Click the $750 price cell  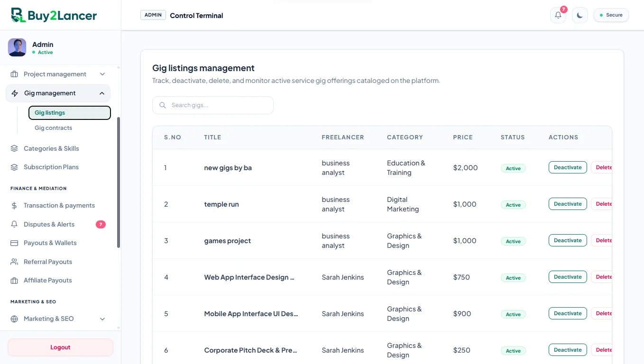461,277
